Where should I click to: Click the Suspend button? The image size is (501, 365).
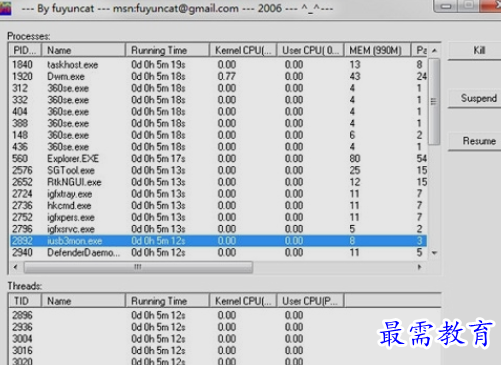coord(475,98)
